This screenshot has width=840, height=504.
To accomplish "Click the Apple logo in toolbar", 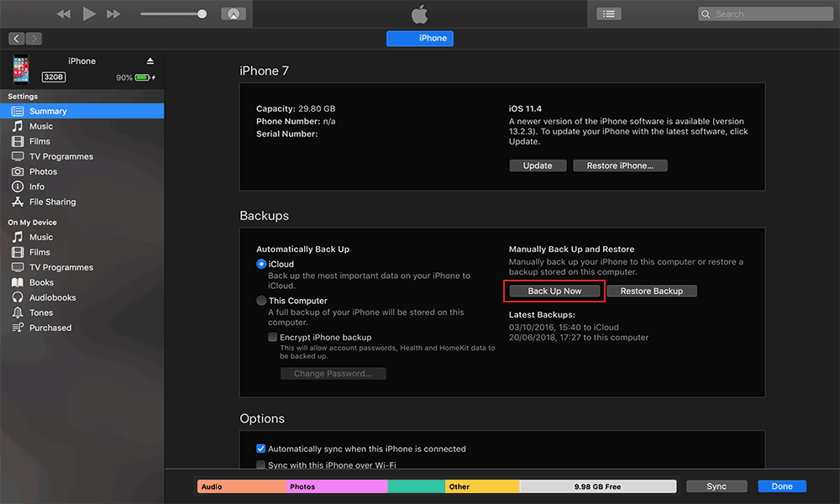I will tap(419, 14).
